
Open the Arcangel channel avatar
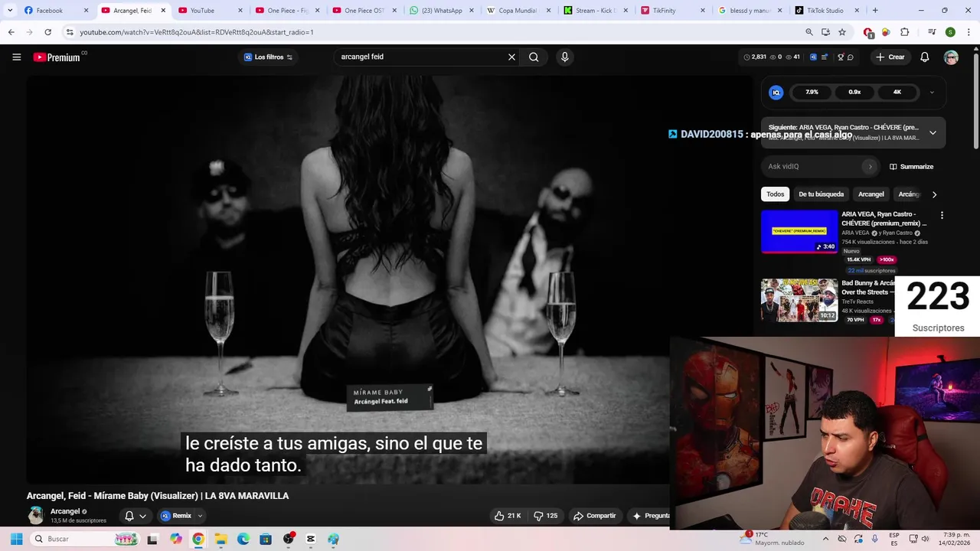(x=36, y=515)
